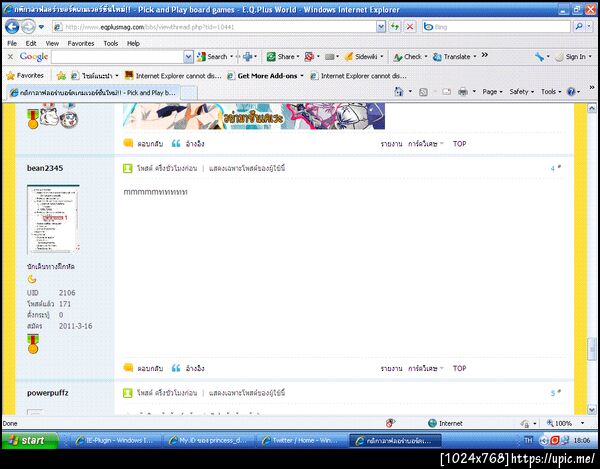Open the command bar Tools dropdown
Image resolution: width=600 pixels, height=469 pixels.
551,92
